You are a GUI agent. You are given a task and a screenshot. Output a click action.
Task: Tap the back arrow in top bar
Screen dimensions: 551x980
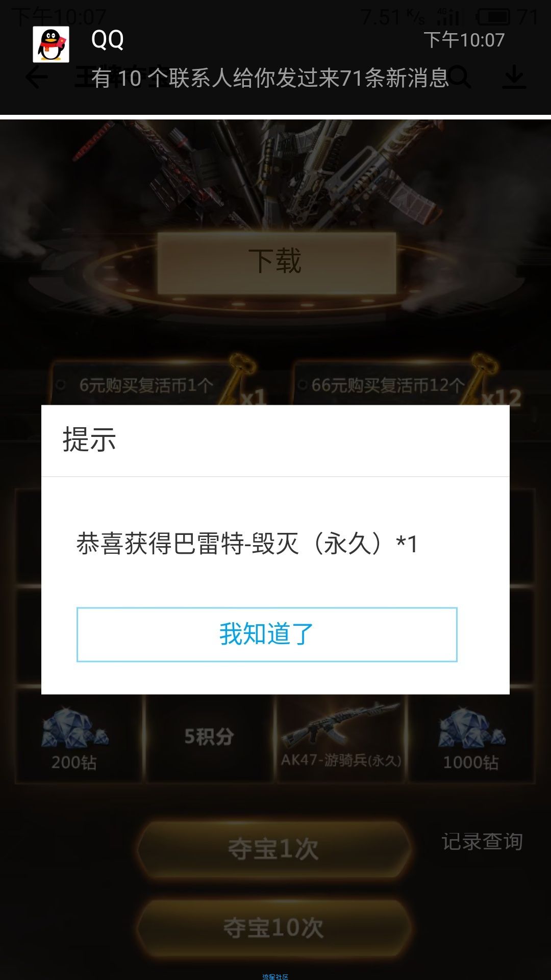pyautogui.click(x=36, y=78)
